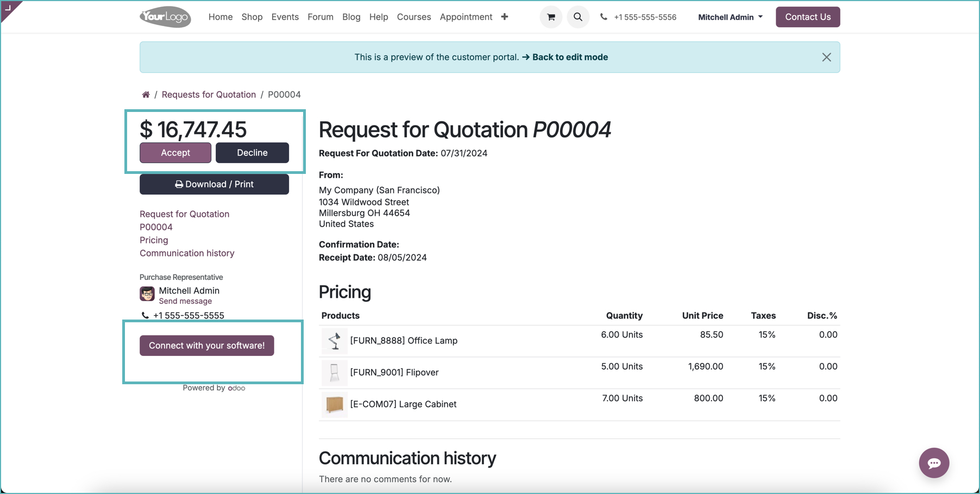Click Send message under Mitchell Admin

click(x=185, y=301)
